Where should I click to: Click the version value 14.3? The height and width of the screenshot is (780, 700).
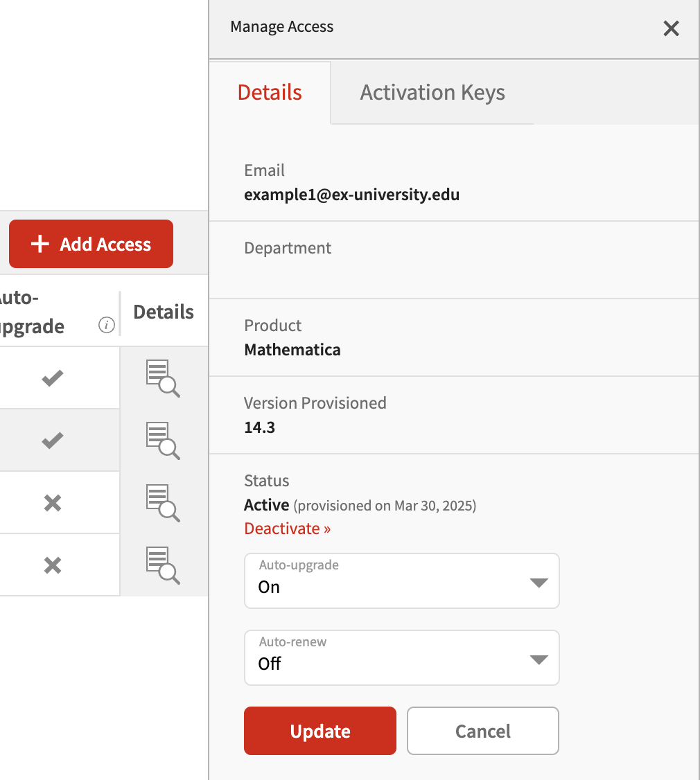tap(259, 427)
